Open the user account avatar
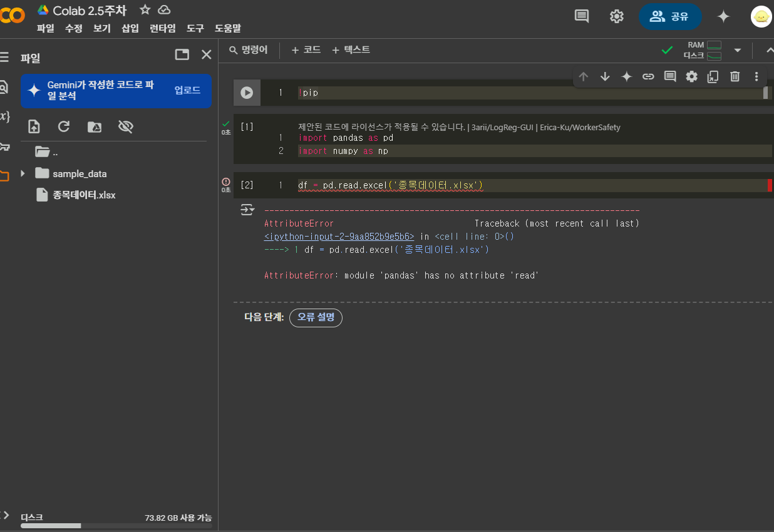 point(761,17)
